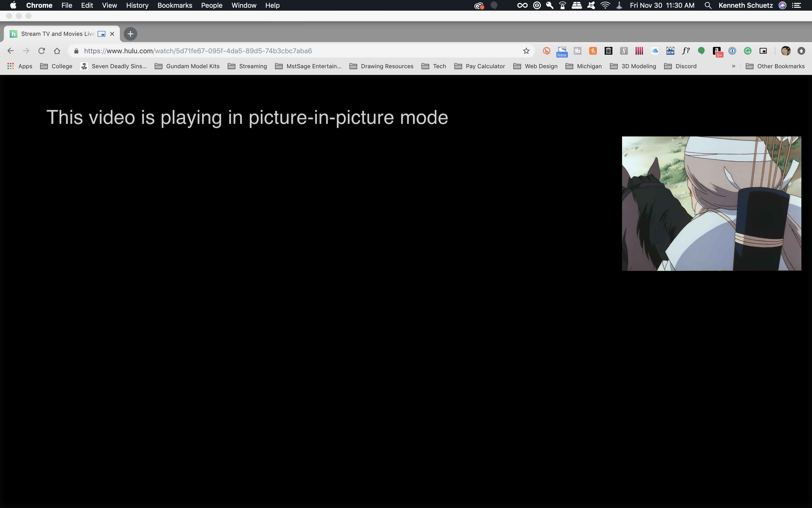This screenshot has height=508, width=812.
Task: Expand the Gundam Model Kits bookmarks folder
Action: [x=187, y=66]
